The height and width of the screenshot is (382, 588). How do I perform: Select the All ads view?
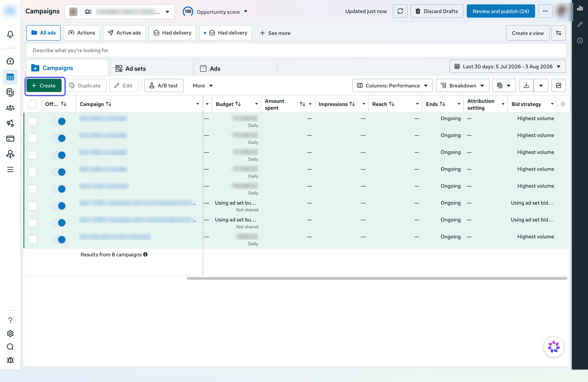(x=44, y=33)
